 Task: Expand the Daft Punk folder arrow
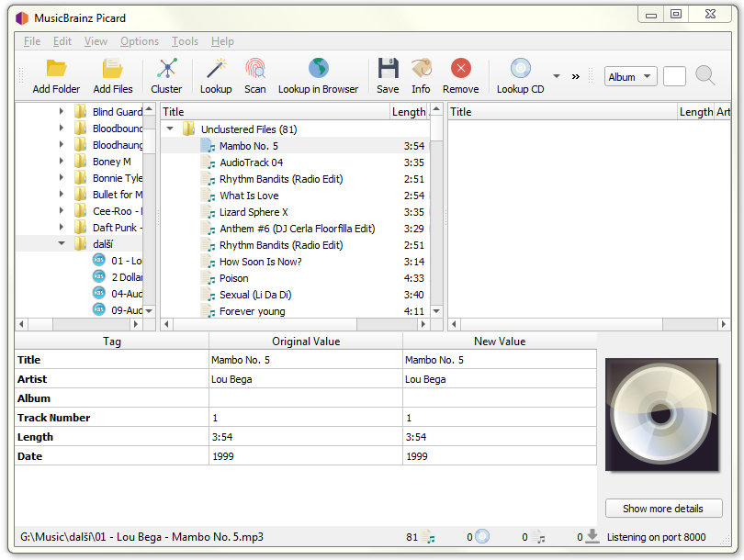pos(62,227)
